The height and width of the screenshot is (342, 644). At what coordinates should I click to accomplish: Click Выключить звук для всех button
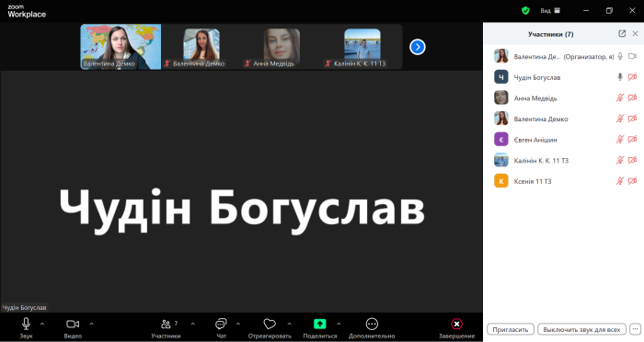click(581, 329)
